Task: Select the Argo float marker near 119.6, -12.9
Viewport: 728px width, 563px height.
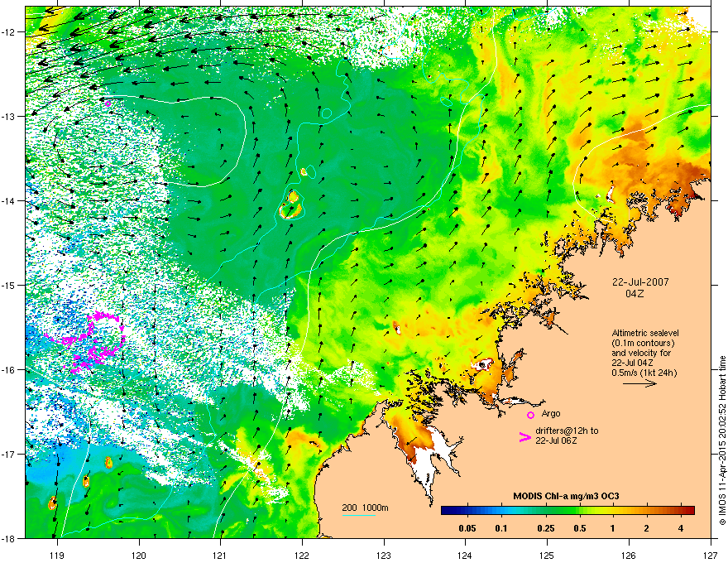Action: pyautogui.click(x=108, y=103)
